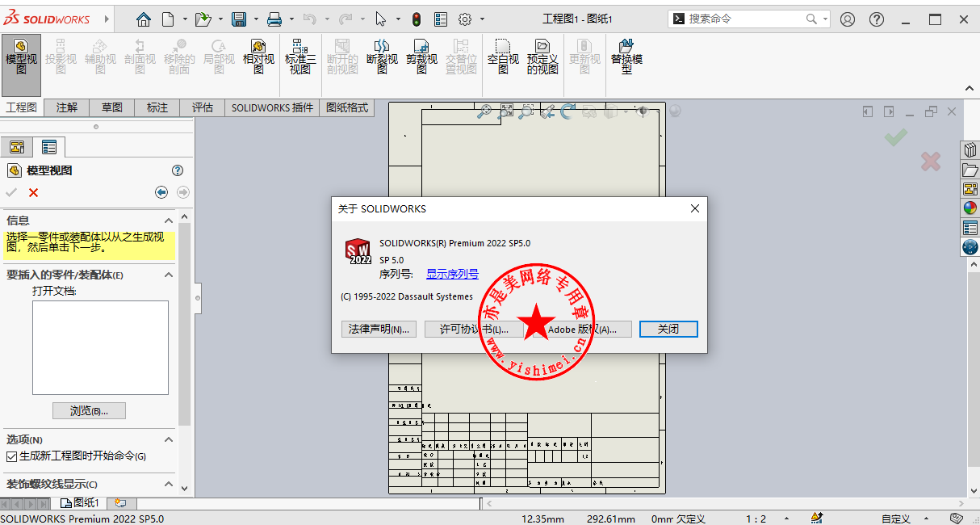Switch to 注解 tab
Image resolution: width=980 pixels, height=525 pixels.
(67, 107)
